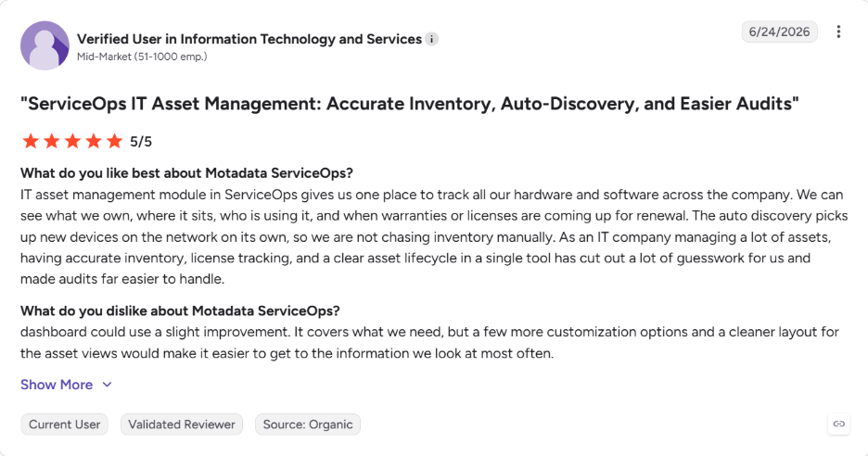Viewport: 868px width, 456px height.
Task: Click the 'What do you dislike' question heading
Action: (x=180, y=311)
